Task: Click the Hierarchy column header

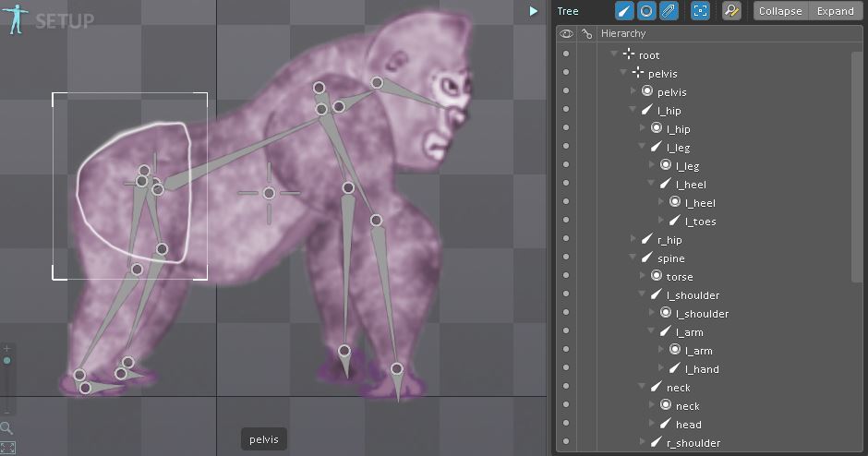Action: point(623,34)
